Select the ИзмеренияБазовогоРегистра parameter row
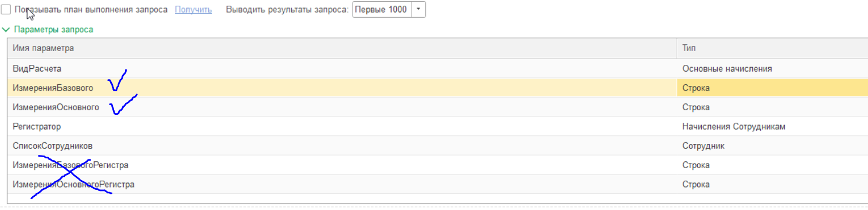 437,165
